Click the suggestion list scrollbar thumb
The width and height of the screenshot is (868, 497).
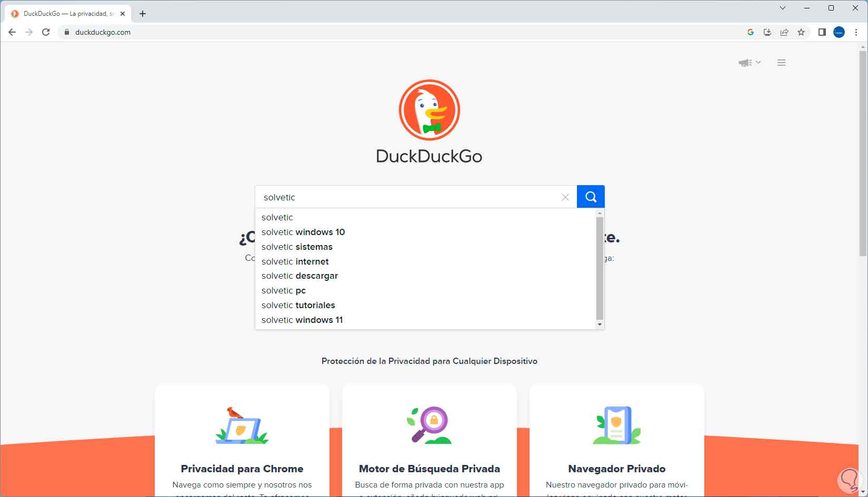click(600, 268)
